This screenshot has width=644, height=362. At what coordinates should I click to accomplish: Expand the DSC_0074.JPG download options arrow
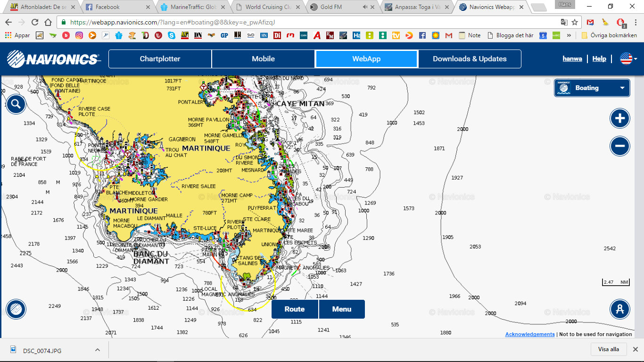(98, 350)
